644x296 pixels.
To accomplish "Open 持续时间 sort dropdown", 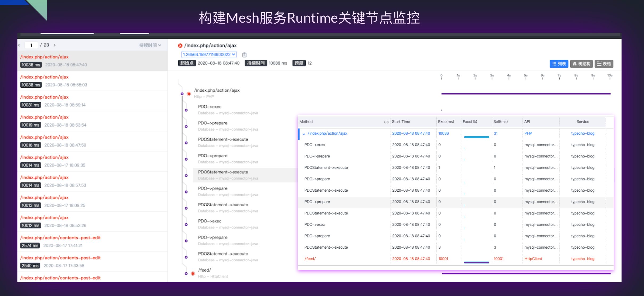I will [150, 45].
